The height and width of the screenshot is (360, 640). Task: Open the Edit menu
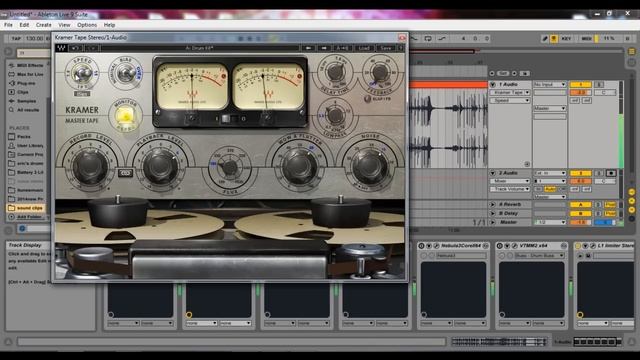24,25
